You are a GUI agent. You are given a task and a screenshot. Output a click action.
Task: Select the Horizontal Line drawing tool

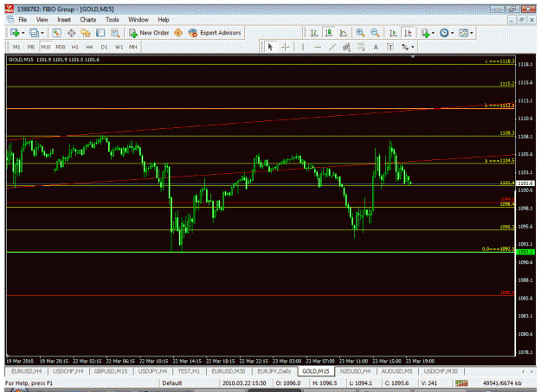[318, 47]
